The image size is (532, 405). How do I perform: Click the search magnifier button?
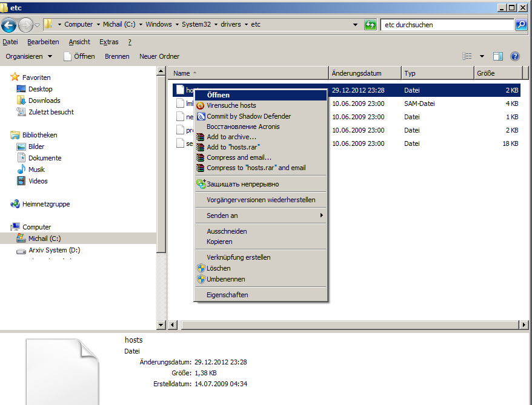point(521,25)
